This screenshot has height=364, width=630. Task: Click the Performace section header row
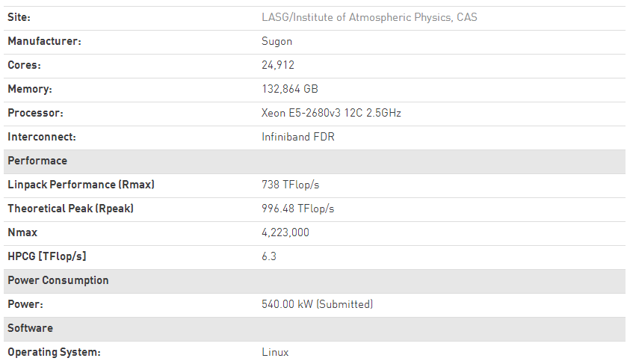click(37, 161)
